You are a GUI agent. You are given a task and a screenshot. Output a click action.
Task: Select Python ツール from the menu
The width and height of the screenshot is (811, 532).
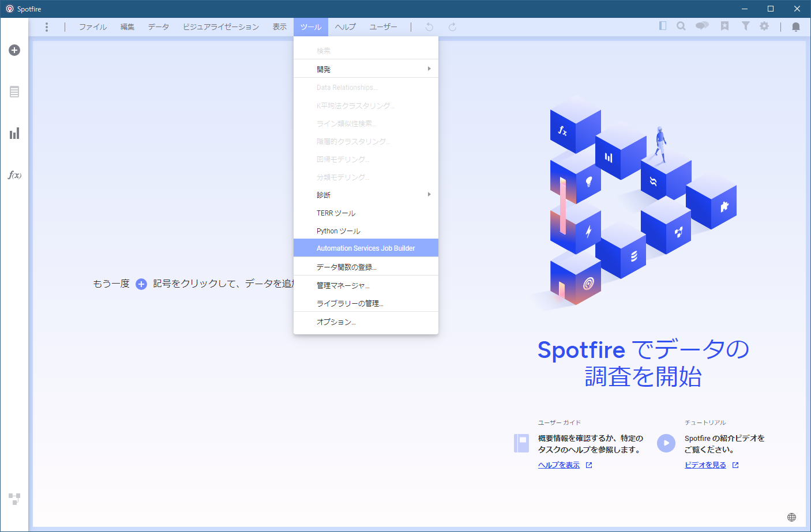coord(366,231)
